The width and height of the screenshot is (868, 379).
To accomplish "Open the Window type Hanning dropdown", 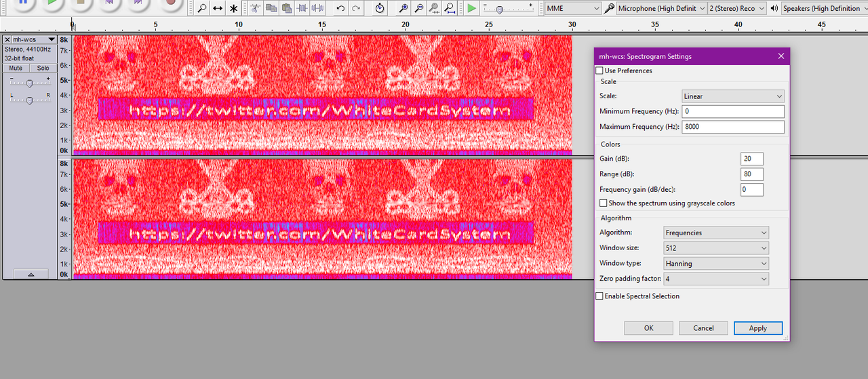I will point(716,264).
